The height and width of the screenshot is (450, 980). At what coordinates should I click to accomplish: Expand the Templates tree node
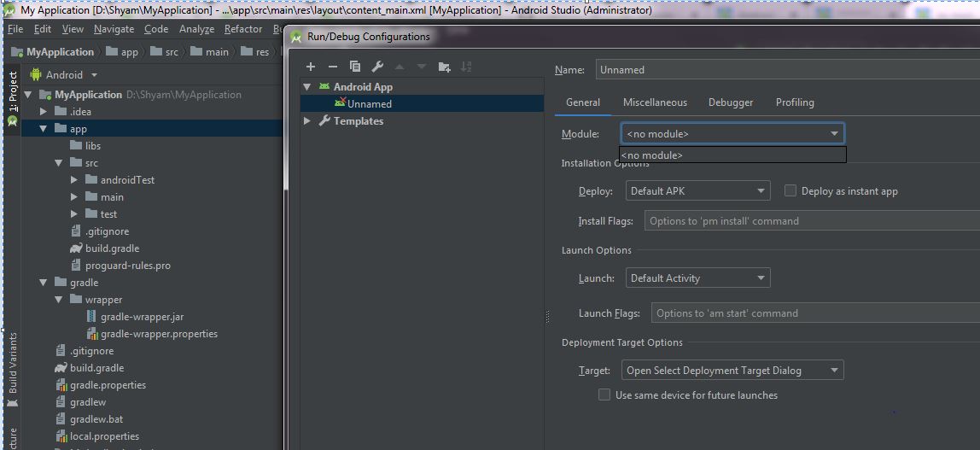click(307, 121)
